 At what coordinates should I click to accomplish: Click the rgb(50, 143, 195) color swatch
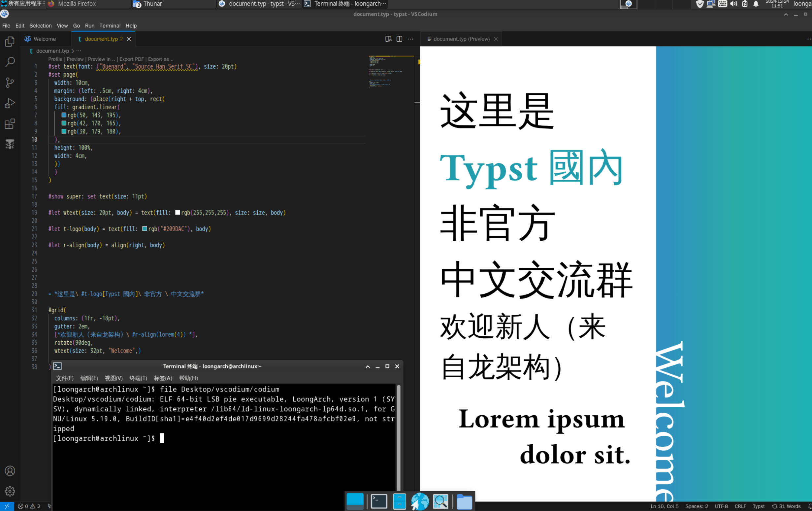[x=64, y=115]
